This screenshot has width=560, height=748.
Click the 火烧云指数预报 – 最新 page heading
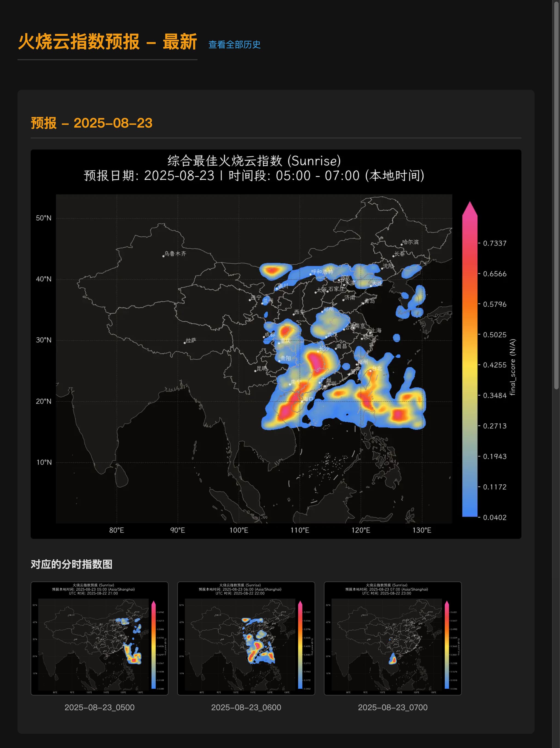pos(108,42)
